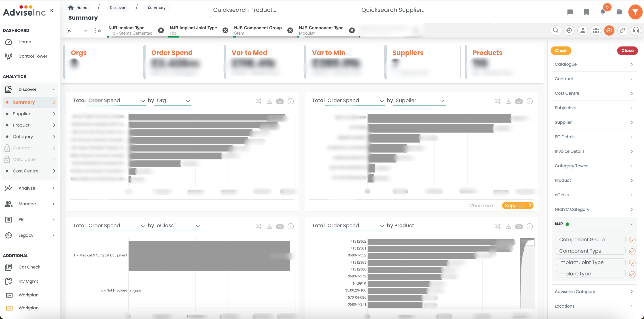Click the undo filter selection icon
This screenshot has width=644, height=319.
pos(70,30)
